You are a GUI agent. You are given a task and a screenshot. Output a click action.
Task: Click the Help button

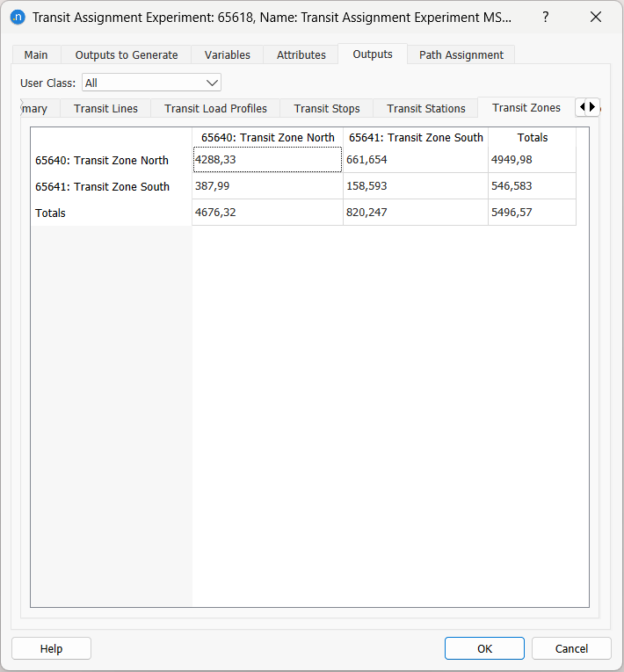point(51,648)
